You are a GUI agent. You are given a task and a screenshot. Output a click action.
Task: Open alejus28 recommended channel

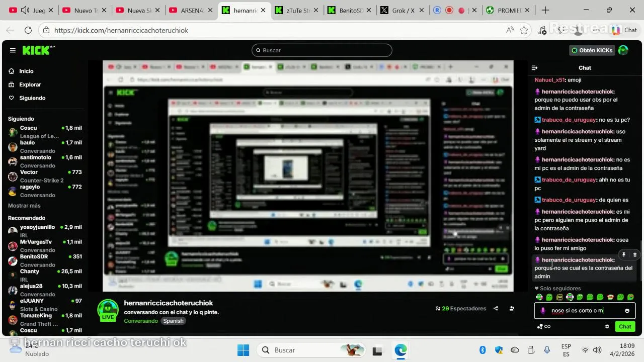(45, 290)
